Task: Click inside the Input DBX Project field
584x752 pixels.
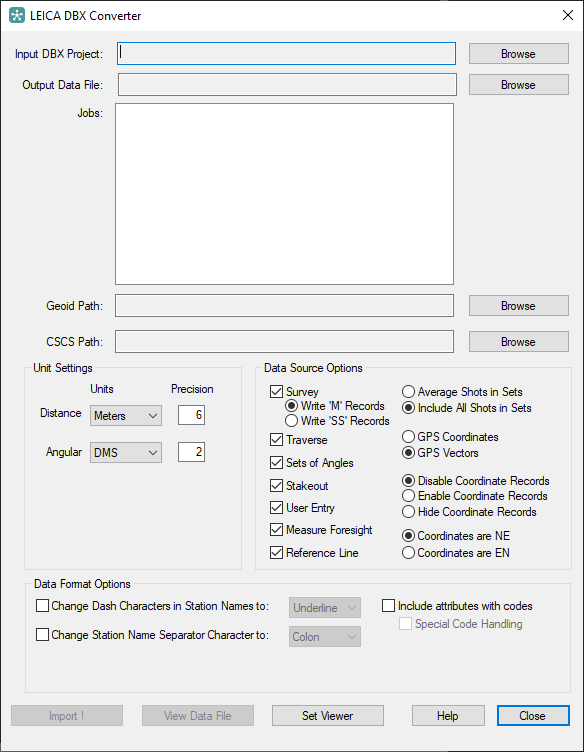Action: click(286, 54)
